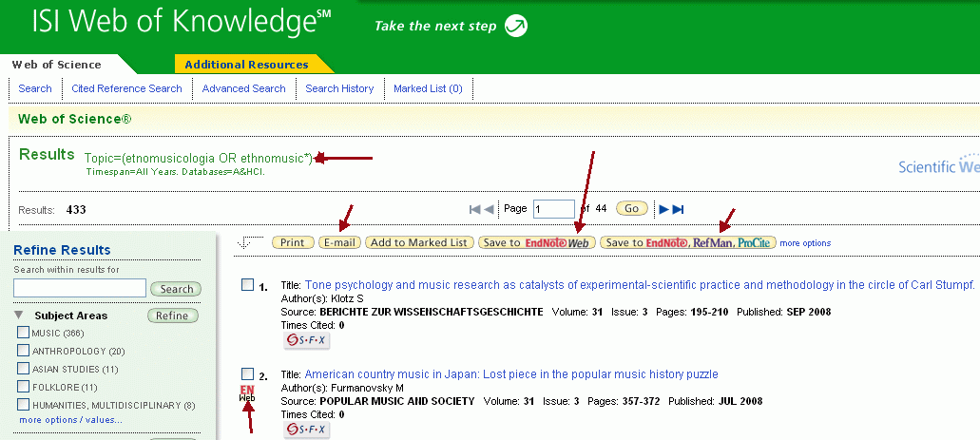Click the page number input field
Viewport: 980px width, 440px height.
click(x=553, y=209)
